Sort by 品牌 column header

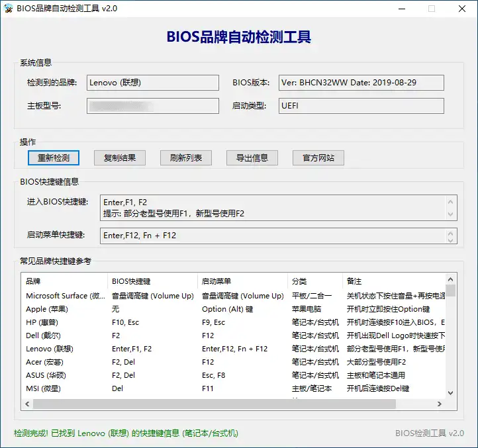[64, 281]
